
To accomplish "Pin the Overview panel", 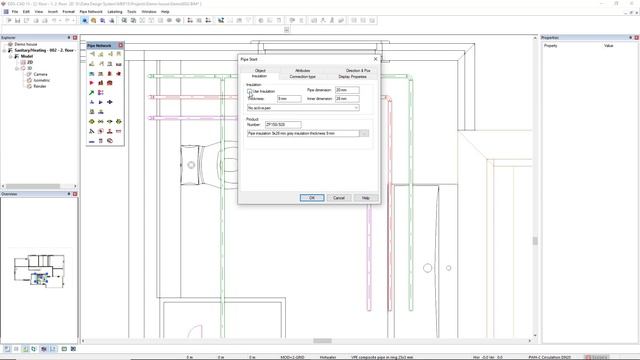I will coord(69,194).
